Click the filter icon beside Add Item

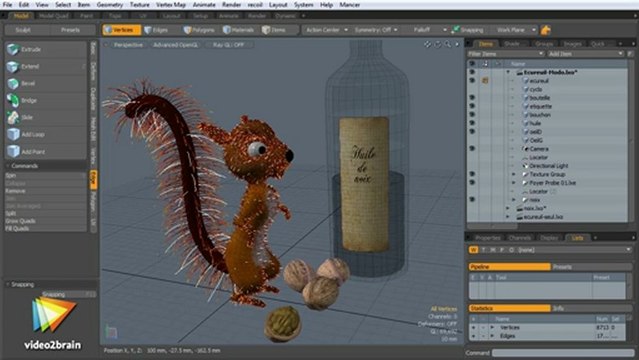[630, 54]
